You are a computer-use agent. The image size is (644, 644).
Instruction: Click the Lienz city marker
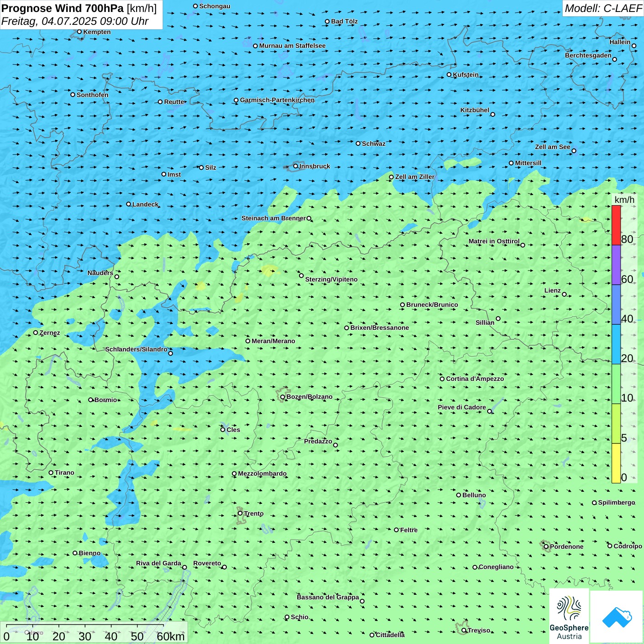pos(564,294)
